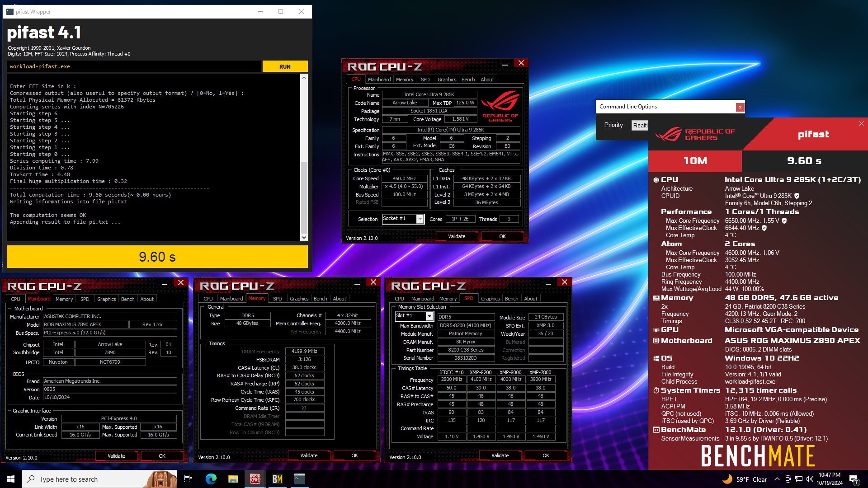Click the BenchMate version section icon
The height and width of the screenshot is (488, 868).
click(656, 430)
